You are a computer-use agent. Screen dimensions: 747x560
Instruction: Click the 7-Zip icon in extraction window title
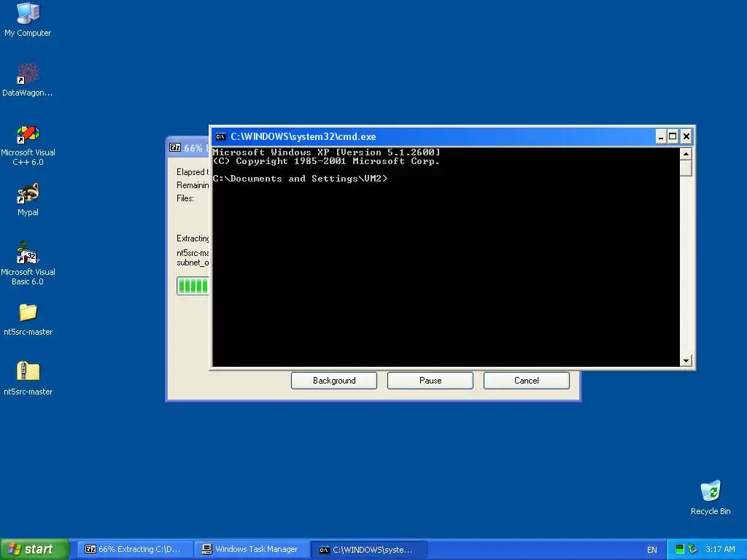pyautogui.click(x=175, y=147)
